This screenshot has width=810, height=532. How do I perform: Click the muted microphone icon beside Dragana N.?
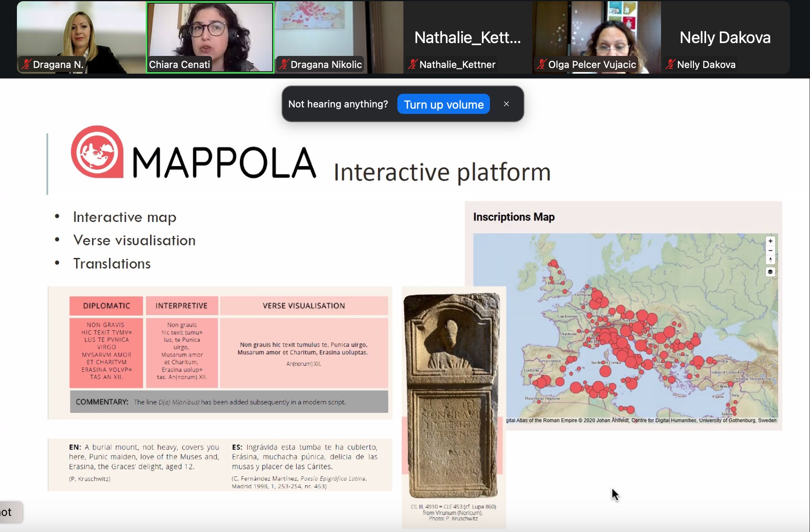tap(26, 64)
